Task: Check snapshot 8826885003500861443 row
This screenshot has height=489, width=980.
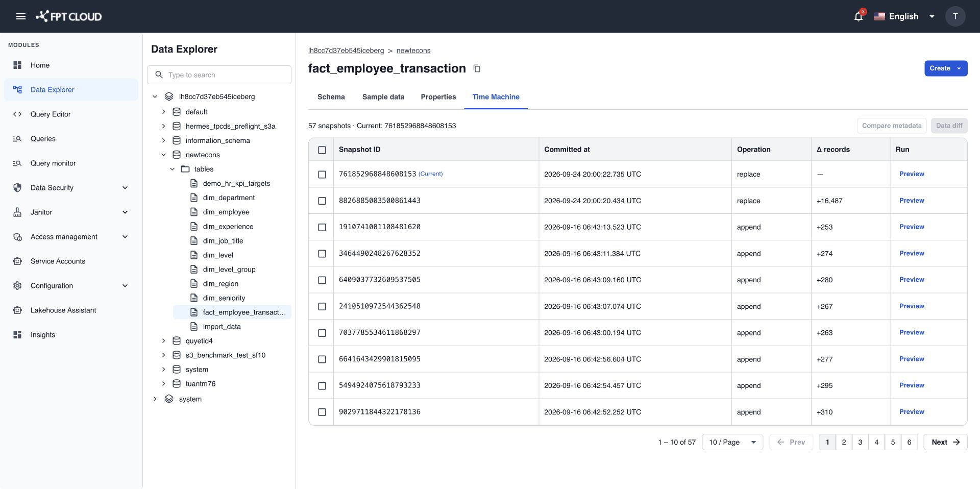Action: point(322,201)
